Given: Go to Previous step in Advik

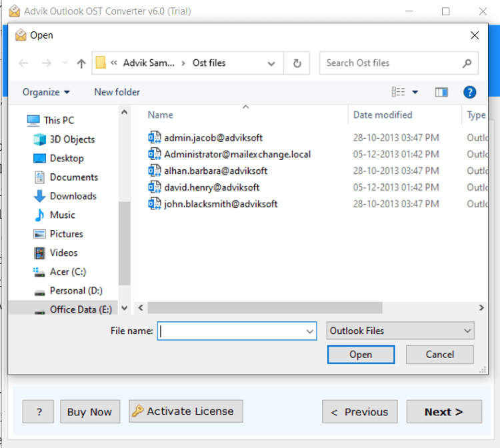Looking at the screenshot, I should coord(360,411).
